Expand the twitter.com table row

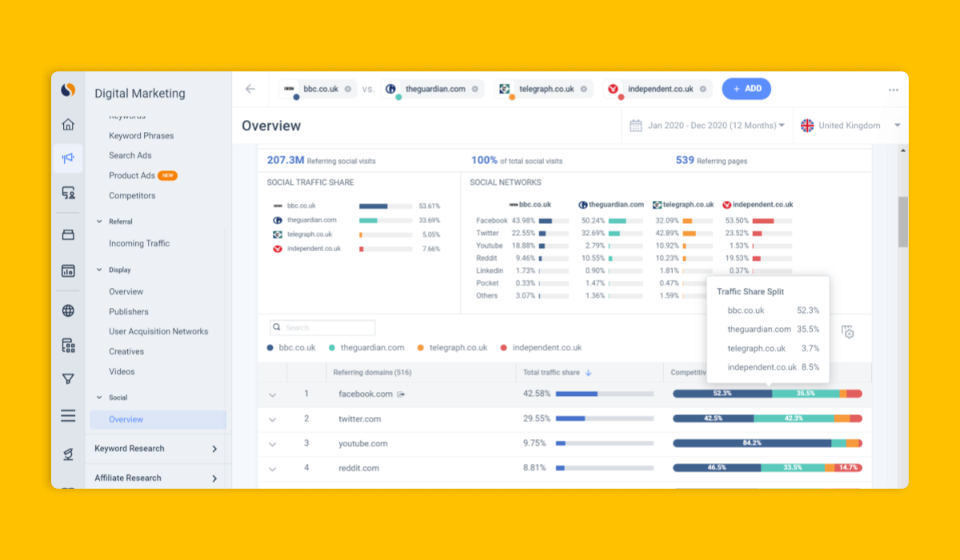tap(272, 419)
